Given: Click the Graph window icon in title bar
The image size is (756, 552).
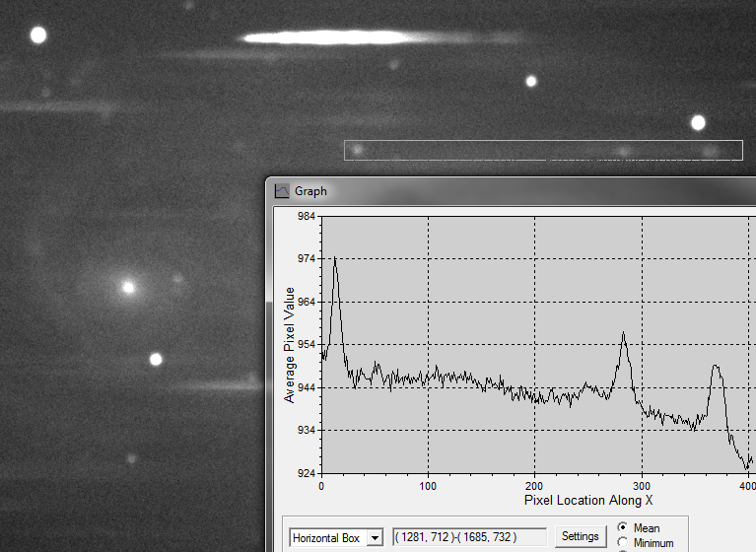Looking at the screenshot, I should 282,191.
